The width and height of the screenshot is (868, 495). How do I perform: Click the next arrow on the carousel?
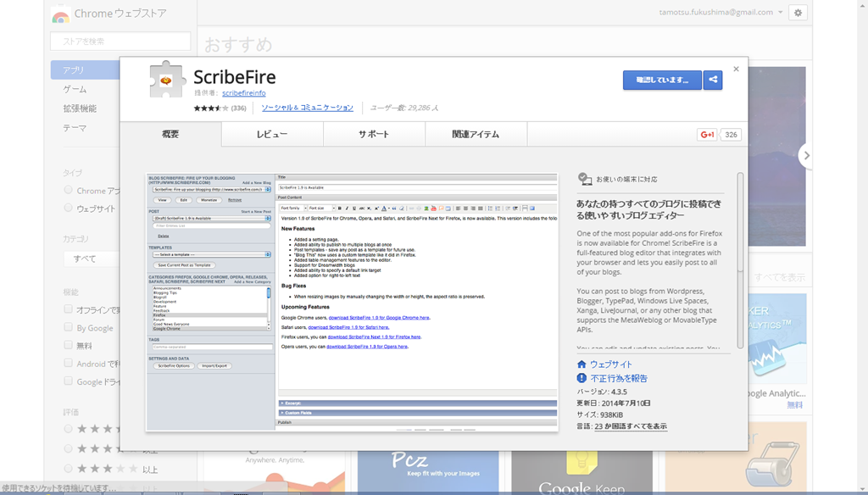[806, 155]
